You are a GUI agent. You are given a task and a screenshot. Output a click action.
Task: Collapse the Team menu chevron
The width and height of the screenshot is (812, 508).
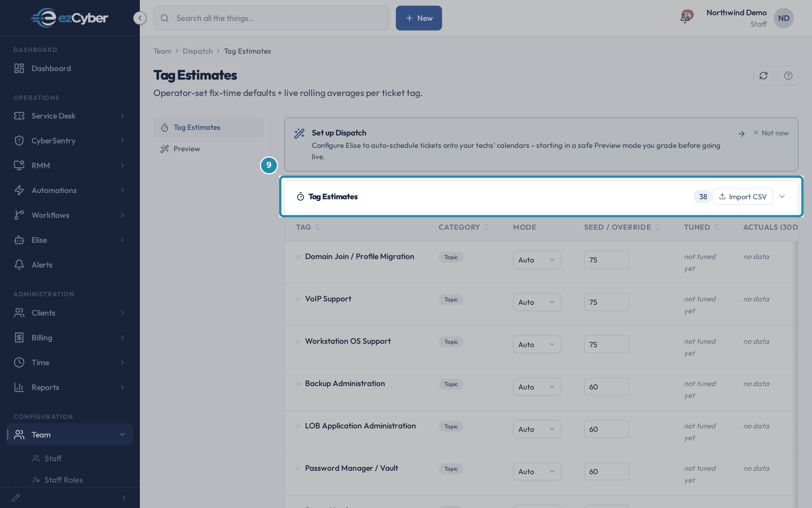tap(122, 435)
